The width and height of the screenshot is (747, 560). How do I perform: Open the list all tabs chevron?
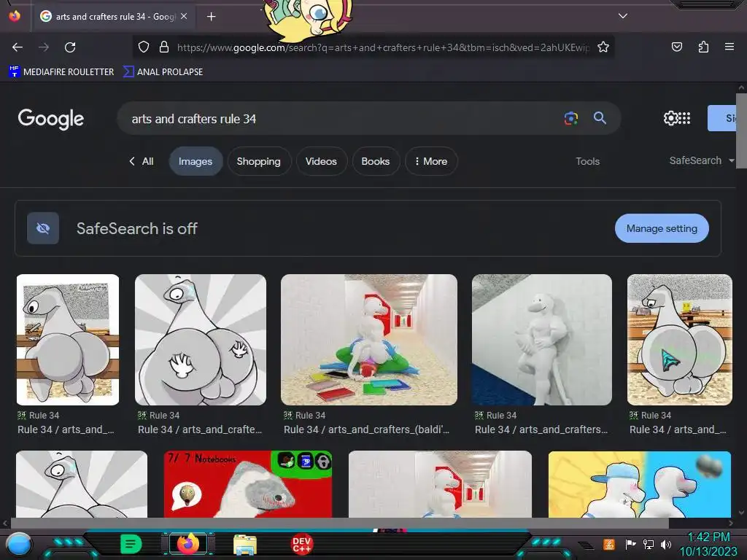(x=623, y=16)
